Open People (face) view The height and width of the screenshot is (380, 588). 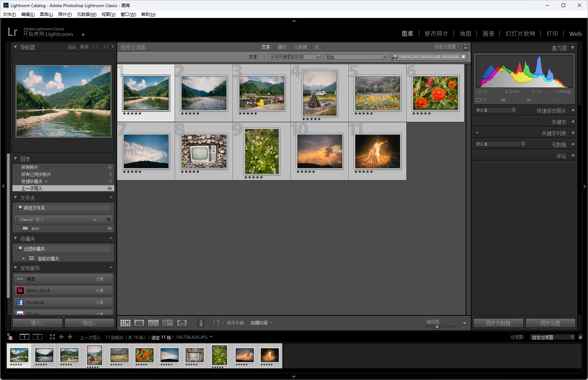tap(182, 323)
